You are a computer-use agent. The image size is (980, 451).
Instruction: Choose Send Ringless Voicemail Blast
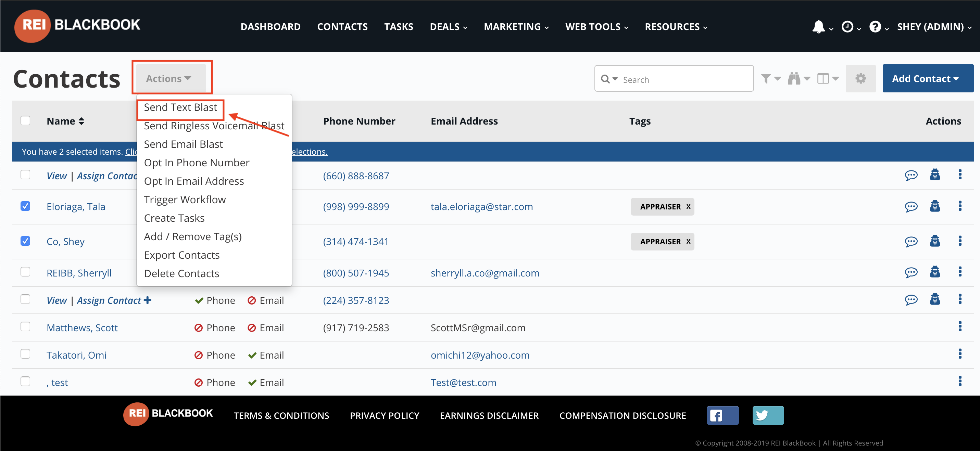coord(214,126)
